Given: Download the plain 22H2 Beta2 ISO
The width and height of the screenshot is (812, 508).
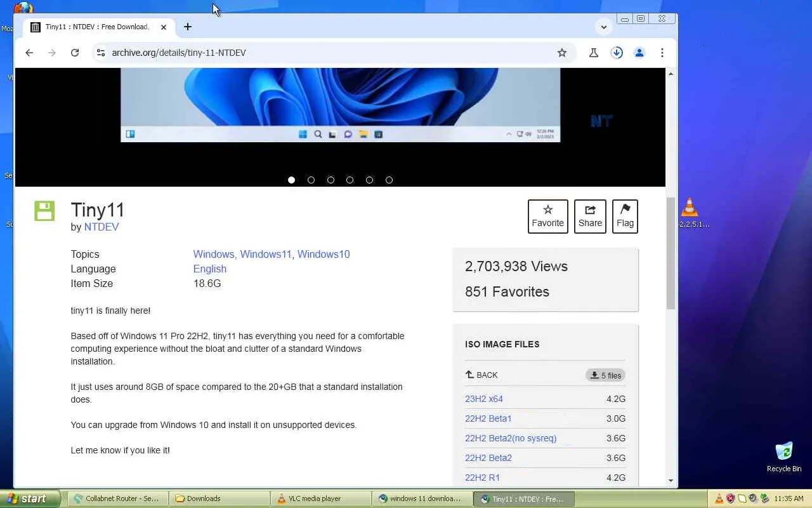Looking at the screenshot, I should (488, 458).
